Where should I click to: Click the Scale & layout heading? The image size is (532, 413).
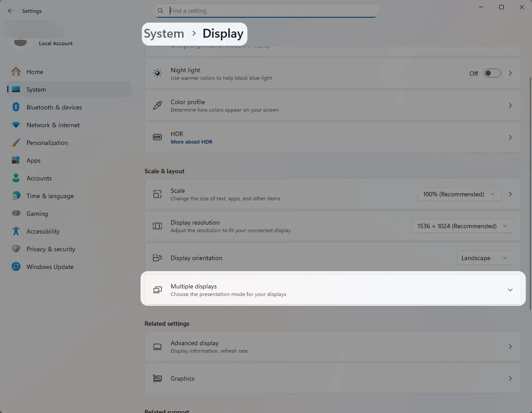164,171
